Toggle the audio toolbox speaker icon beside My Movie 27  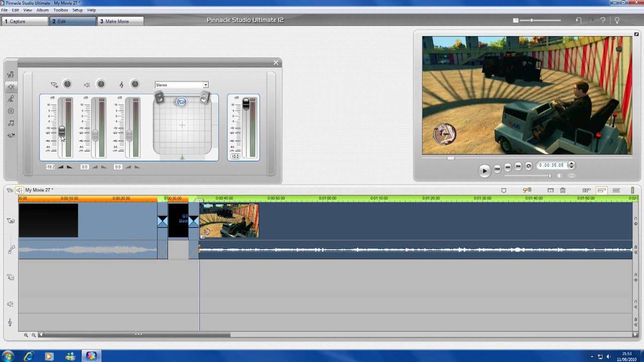click(19, 190)
